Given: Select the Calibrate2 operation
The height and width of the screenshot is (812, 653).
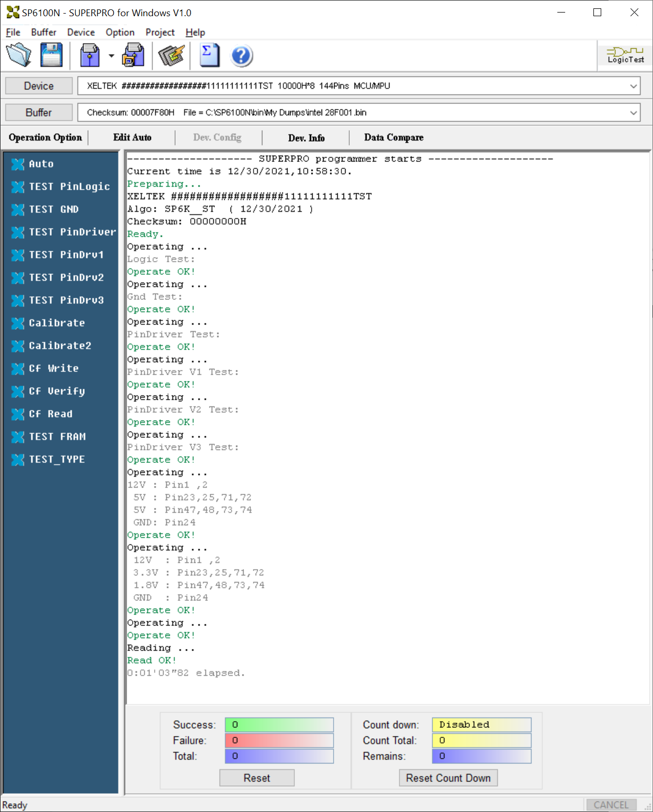Looking at the screenshot, I should (x=51, y=346).
